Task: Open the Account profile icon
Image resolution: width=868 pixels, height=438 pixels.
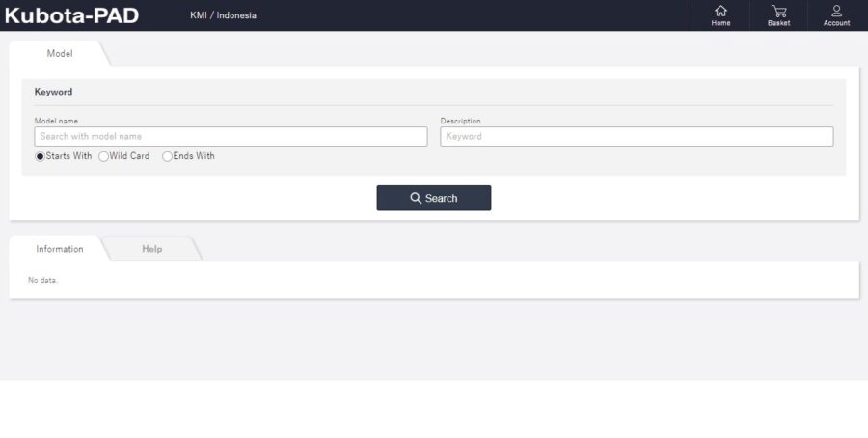Action: coord(836,11)
